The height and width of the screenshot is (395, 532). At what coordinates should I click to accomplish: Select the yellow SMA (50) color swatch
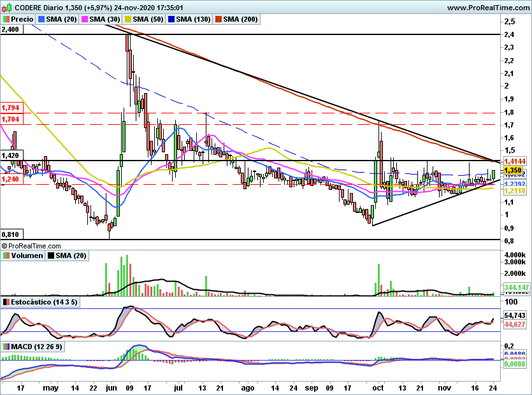pos(128,20)
